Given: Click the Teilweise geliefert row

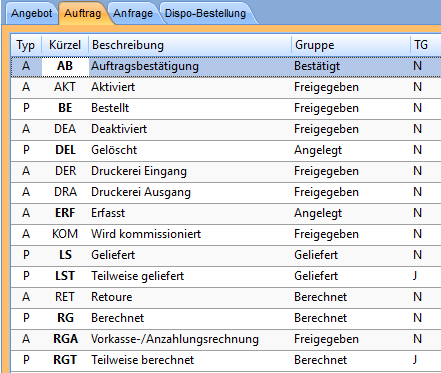Looking at the screenshot, I should tap(226, 276).
